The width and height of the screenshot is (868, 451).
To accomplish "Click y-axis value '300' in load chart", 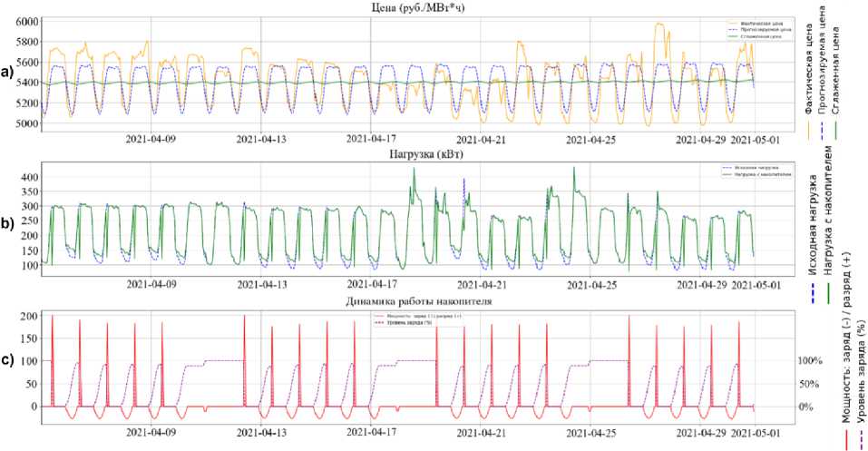I will pyautogui.click(x=31, y=207).
